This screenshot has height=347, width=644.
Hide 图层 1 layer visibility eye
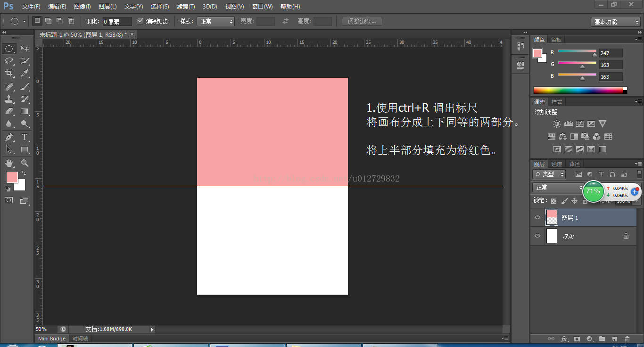[537, 218]
